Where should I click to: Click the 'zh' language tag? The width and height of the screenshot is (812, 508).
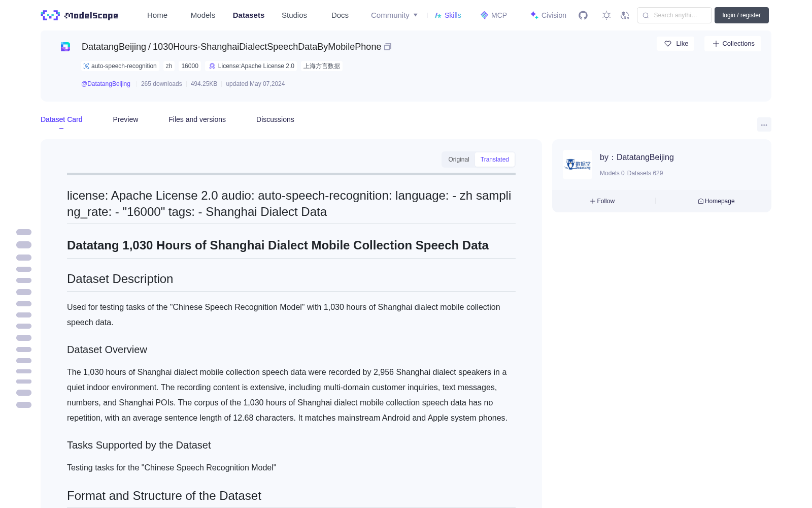(x=169, y=66)
